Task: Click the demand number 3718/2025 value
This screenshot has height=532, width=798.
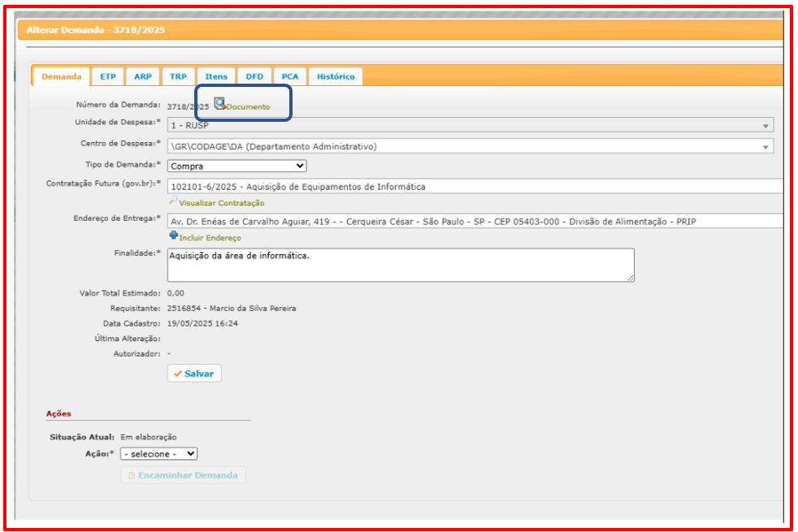Action: click(188, 107)
